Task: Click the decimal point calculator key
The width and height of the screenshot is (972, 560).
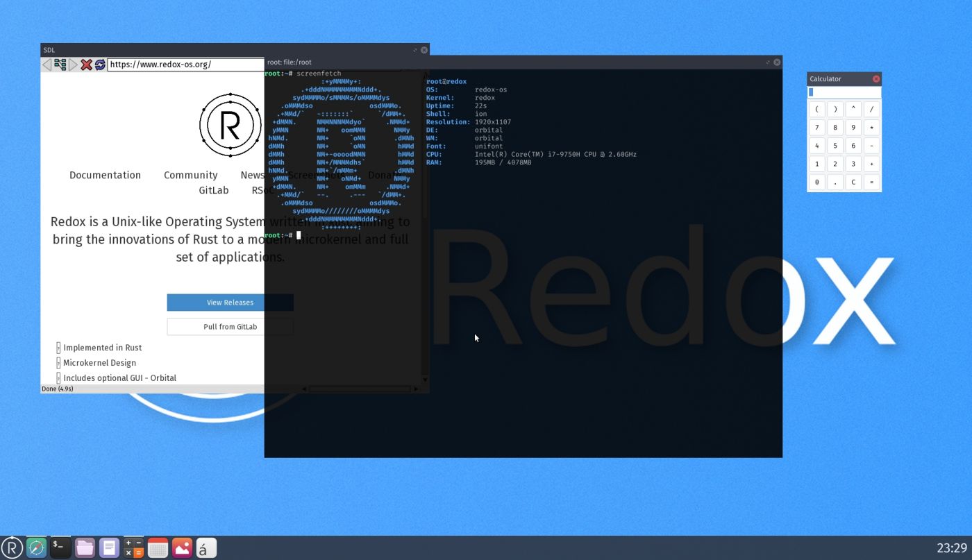Action: click(835, 183)
